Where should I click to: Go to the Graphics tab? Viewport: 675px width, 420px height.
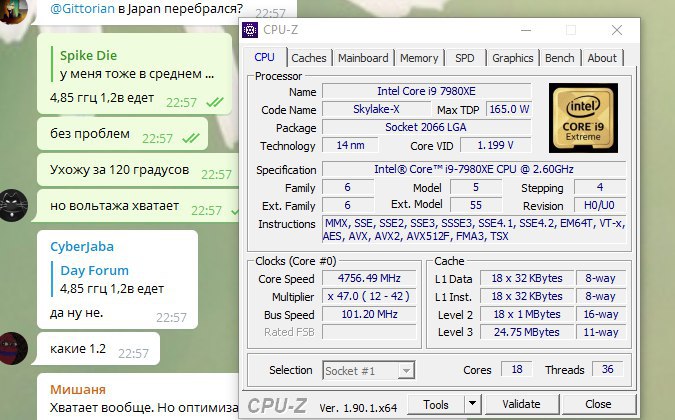(x=512, y=58)
